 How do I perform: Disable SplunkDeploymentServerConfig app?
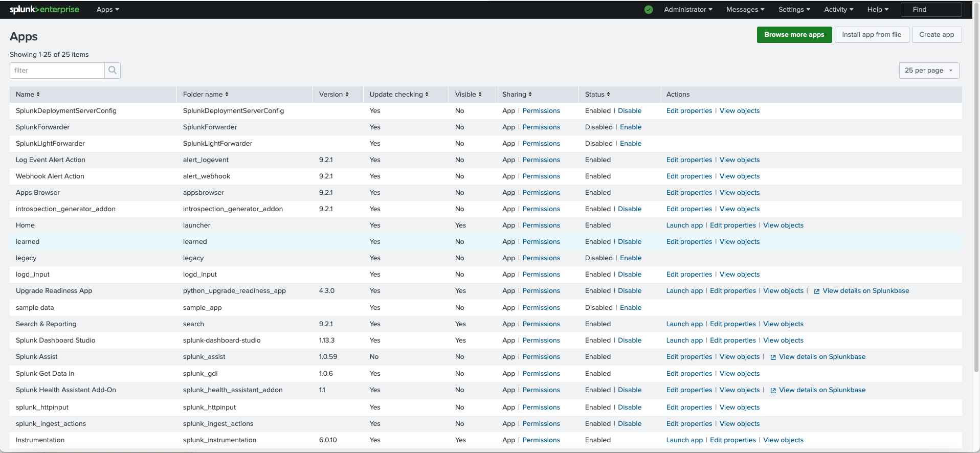coord(630,111)
